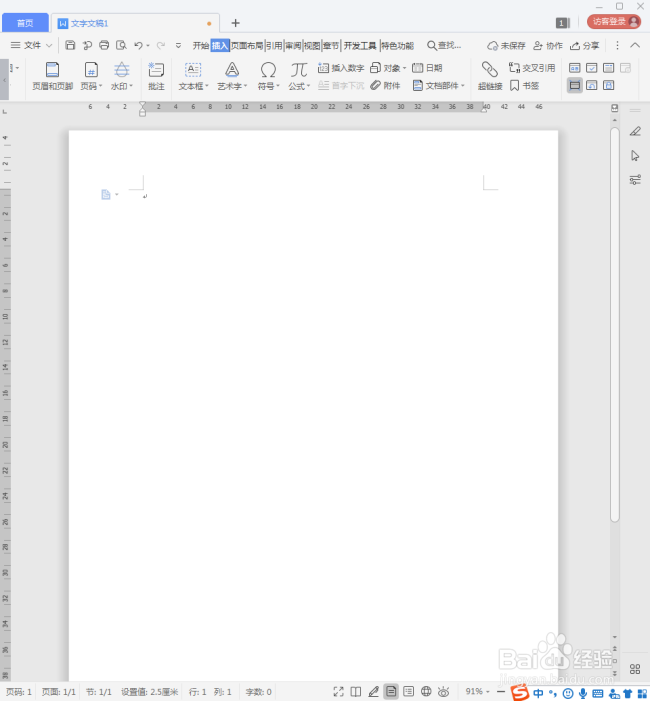This screenshot has width=650, height=702.
Task: Switch to the 开始 Home ribbon tab
Action: [201, 46]
